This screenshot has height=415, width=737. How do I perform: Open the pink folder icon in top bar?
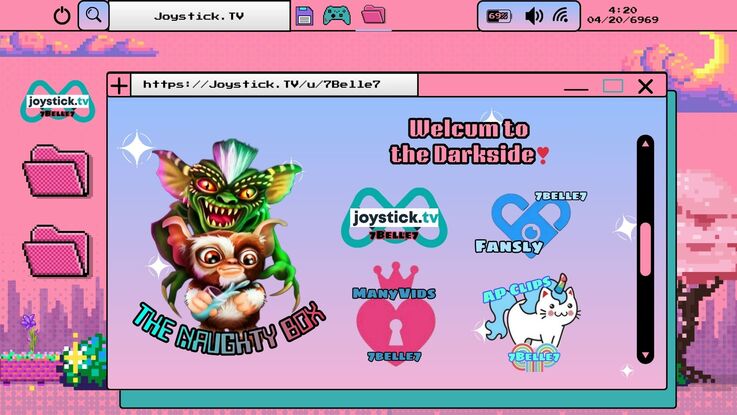373,16
